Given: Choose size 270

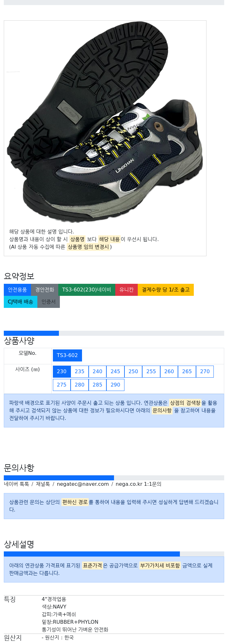Looking at the screenshot, I should point(205,372).
